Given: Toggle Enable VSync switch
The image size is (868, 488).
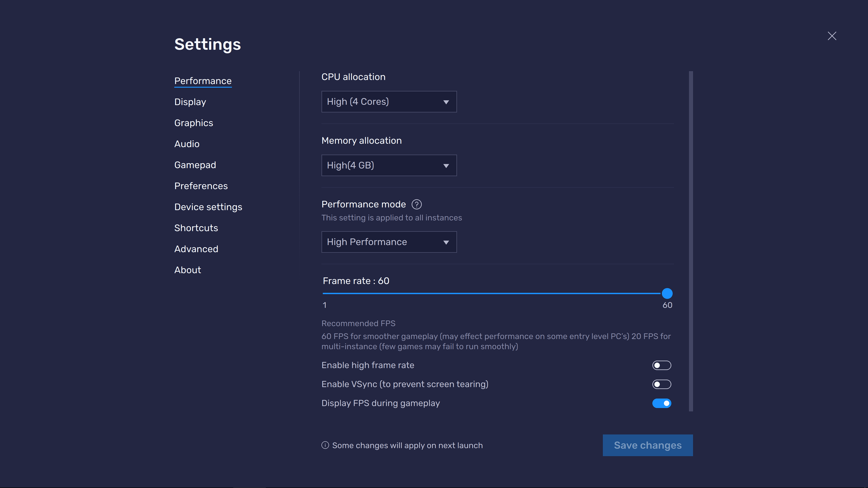Looking at the screenshot, I should (661, 384).
